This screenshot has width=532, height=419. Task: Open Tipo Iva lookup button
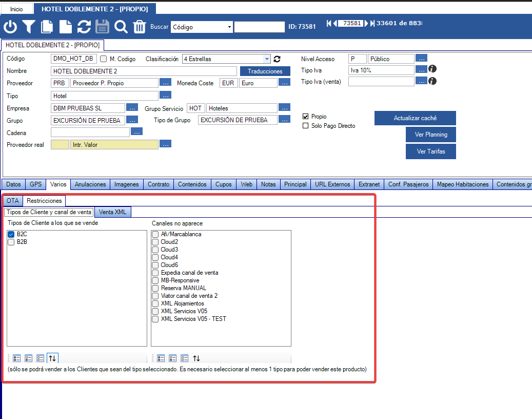click(421, 70)
